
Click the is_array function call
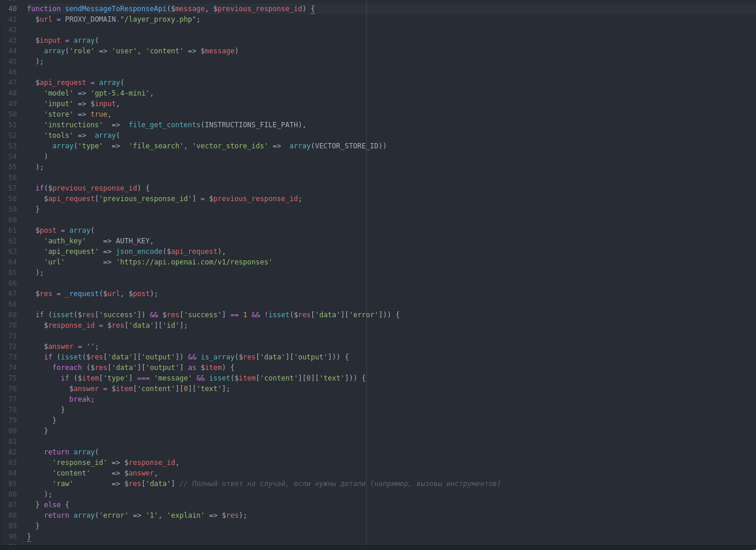point(217,357)
